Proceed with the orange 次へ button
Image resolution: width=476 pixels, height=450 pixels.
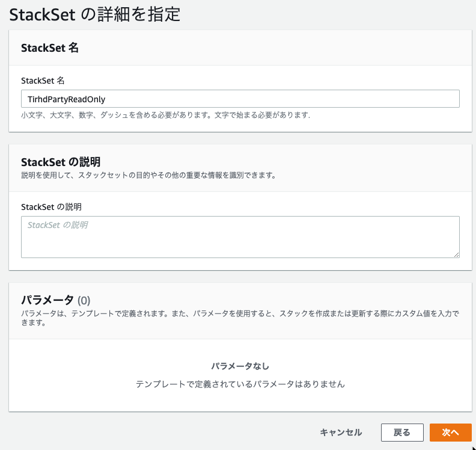[451, 433]
